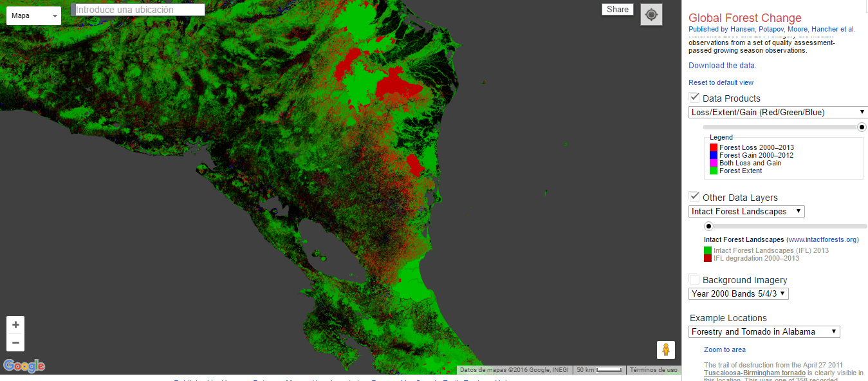Follow the Download the data link
This screenshot has width=868, height=381.
(721, 65)
